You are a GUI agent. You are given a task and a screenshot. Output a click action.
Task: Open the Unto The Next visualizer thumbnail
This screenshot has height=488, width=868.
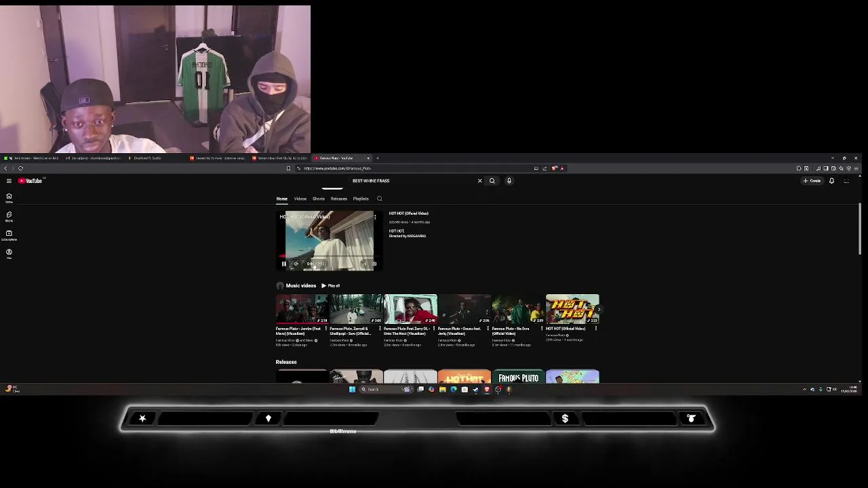point(410,309)
